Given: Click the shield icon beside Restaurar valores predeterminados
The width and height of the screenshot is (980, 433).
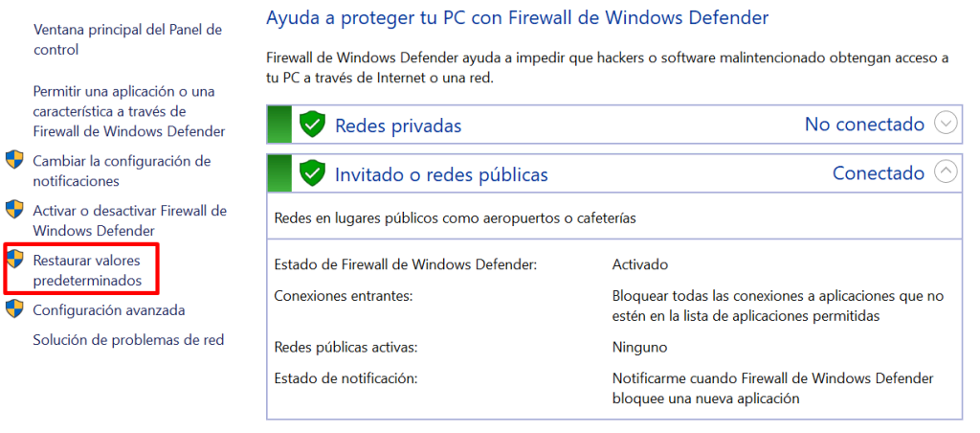Looking at the screenshot, I should tap(14, 260).
